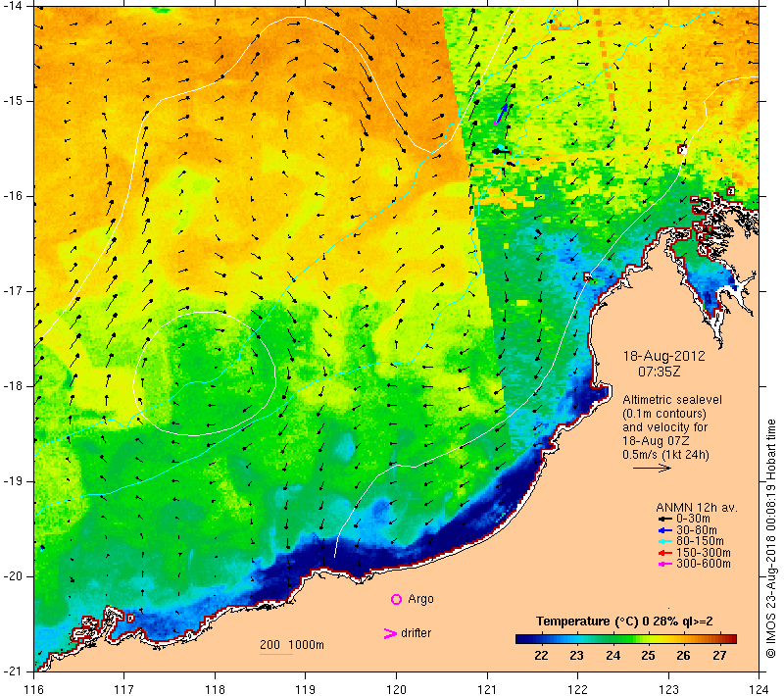Click the '80-150m' depth label
The image size is (784, 696).
[700, 541]
